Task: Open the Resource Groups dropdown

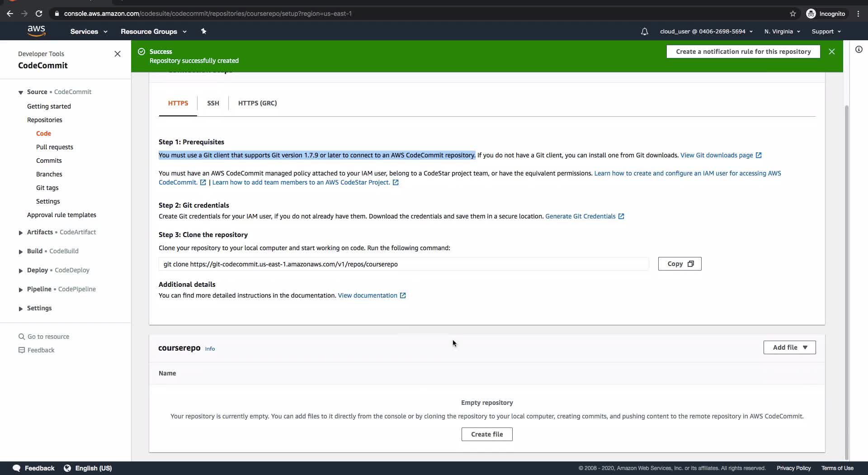Action: tap(153, 32)
